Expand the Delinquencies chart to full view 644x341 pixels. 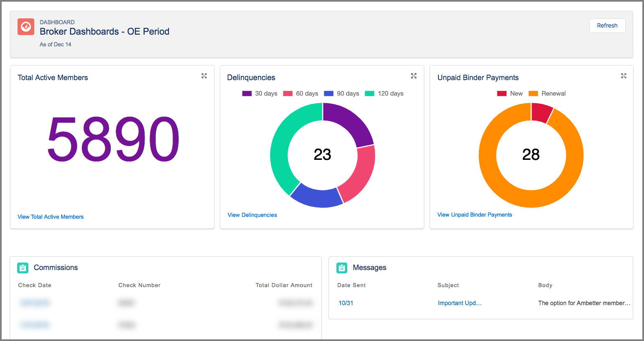point(414,76)
